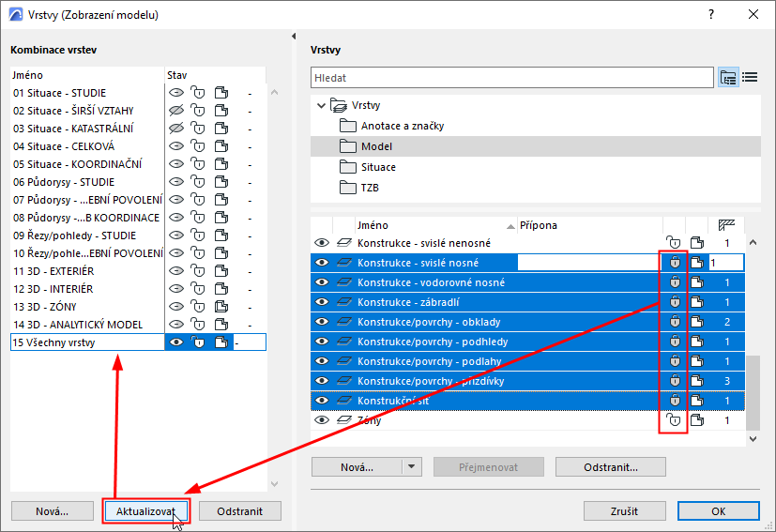The image size is (776, 532).
Task: Click wireframe icon of 04 Situace - CELKOVÁ combination
Action: 221,146
